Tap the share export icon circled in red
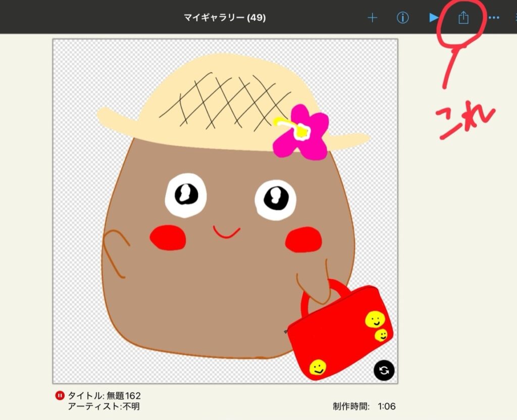Image resolution: width=517 pixels, height=420 pixels. coord(463,18)
